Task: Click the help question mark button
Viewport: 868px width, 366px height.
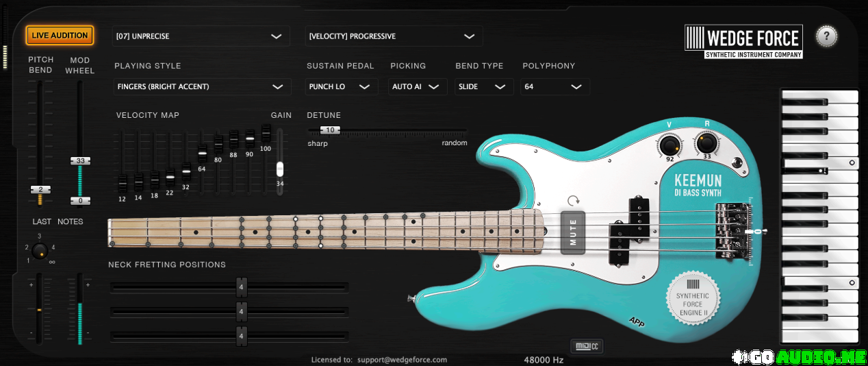Action: pyautogui.click(x=826, y=36)
